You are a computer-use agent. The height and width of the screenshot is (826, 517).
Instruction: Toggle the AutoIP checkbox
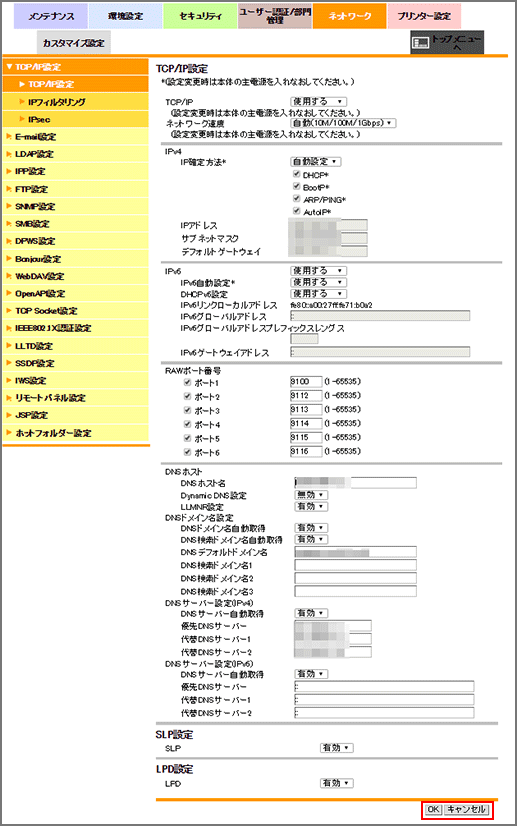pyautogui.click(x=296, y=211)
